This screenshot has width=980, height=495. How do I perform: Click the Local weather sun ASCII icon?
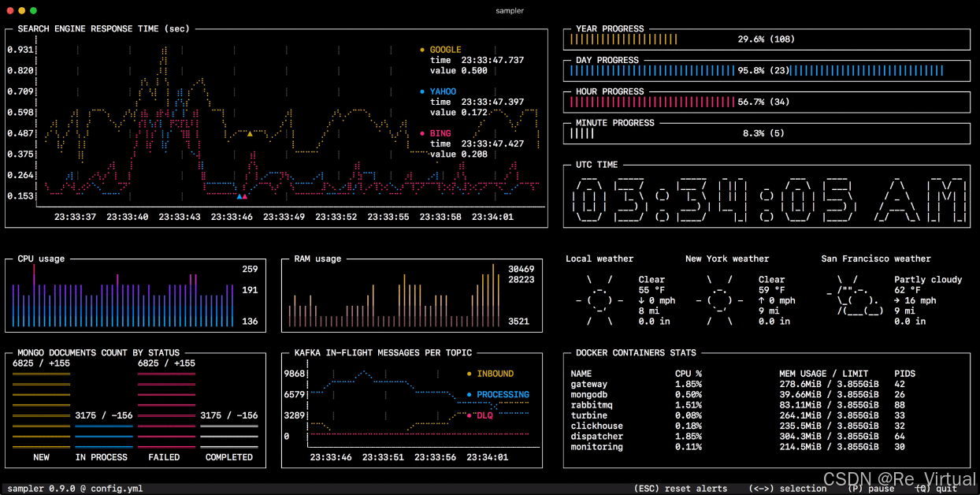click(x=600, y=300)
